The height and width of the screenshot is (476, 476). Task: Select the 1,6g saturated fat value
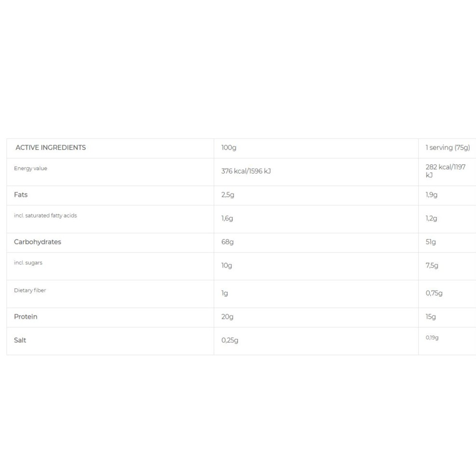227,218
